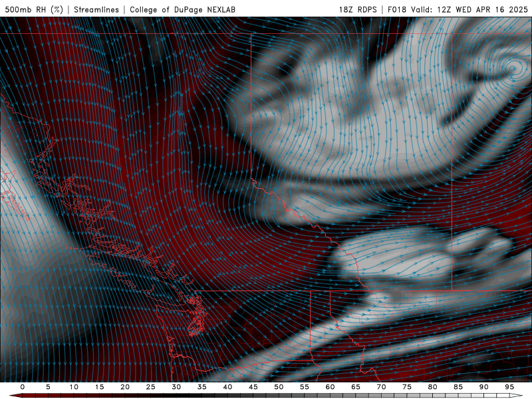Click "College of DuPage NEXLAB" text
Screen dimensions: 532x399
pos(182,9)
